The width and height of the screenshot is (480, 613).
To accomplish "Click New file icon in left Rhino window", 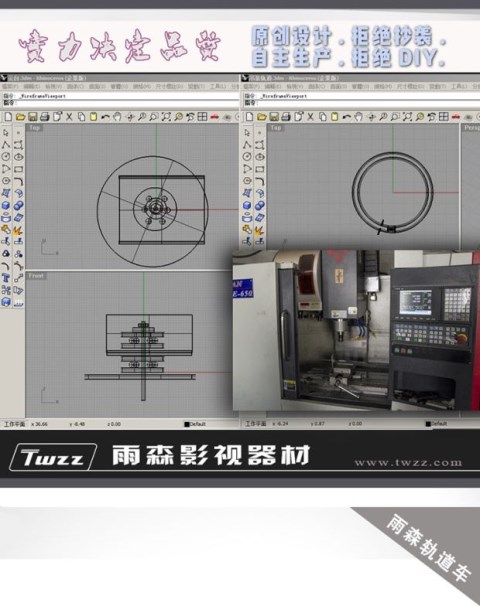I will [x=8, y=117].
